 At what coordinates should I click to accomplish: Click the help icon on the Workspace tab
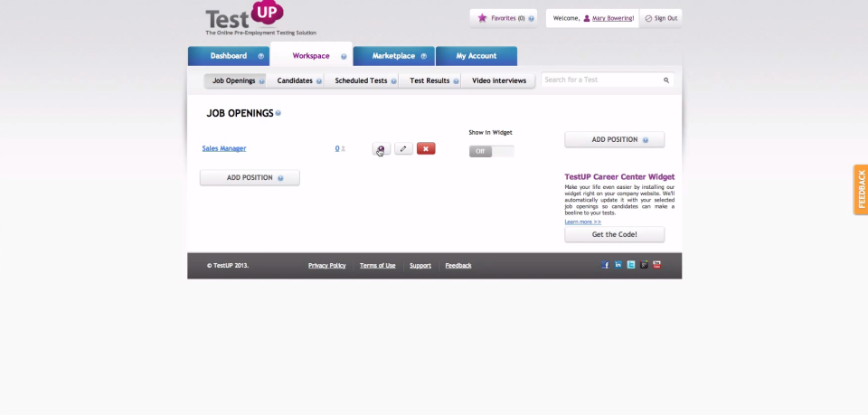[344, 56]
